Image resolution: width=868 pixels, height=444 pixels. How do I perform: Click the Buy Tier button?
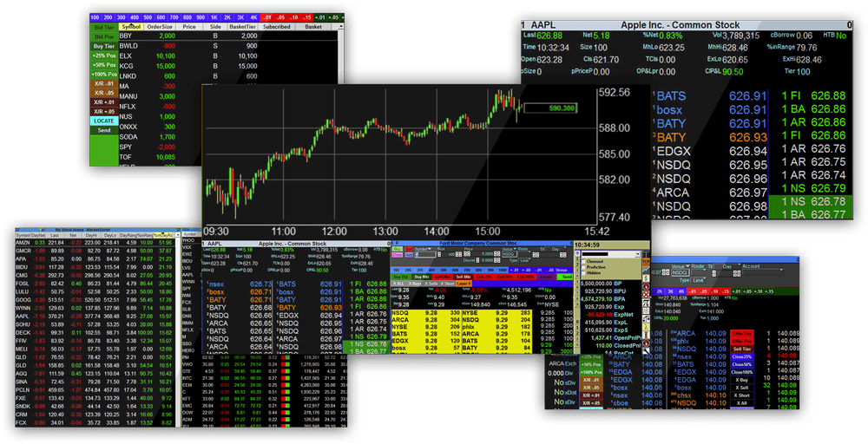[x=103, y=46]
